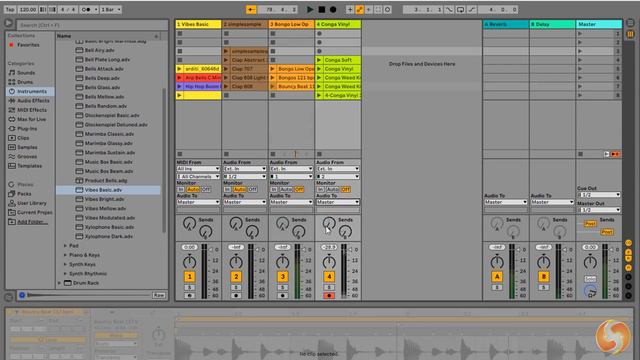Open the MIDI From 'All Ins' dropdown

(x=198, y=169)
